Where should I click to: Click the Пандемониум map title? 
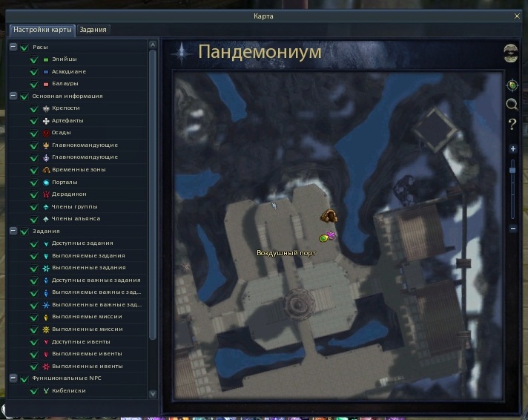[260, 52]
